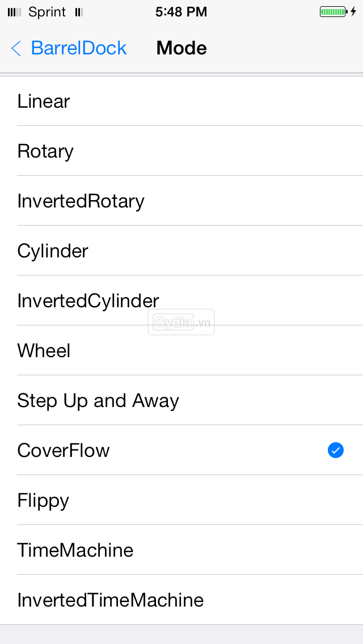Choose InvertedRotary mode
The height and width of the screenshot is (644, 363).
pyautogui.click(x=181, y=201)
